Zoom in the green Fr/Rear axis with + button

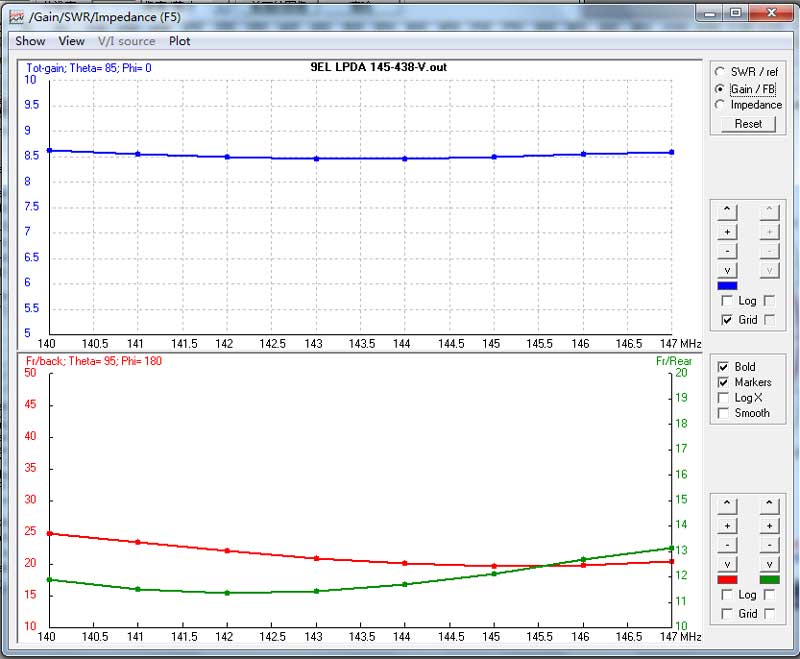(769, 526)
